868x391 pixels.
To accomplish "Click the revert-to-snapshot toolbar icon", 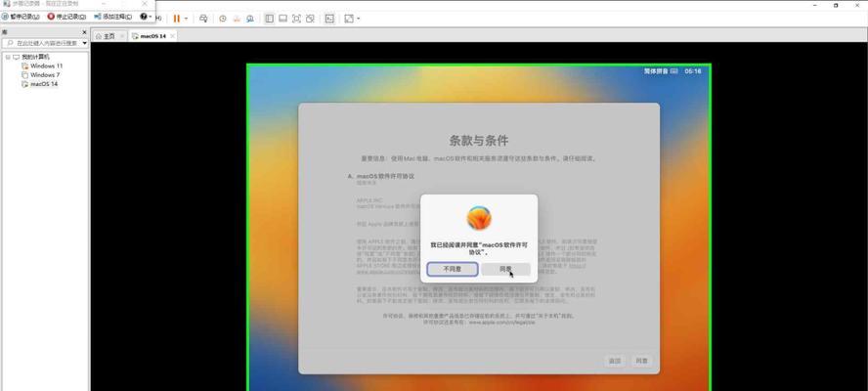I will click(x=237, y=19).
